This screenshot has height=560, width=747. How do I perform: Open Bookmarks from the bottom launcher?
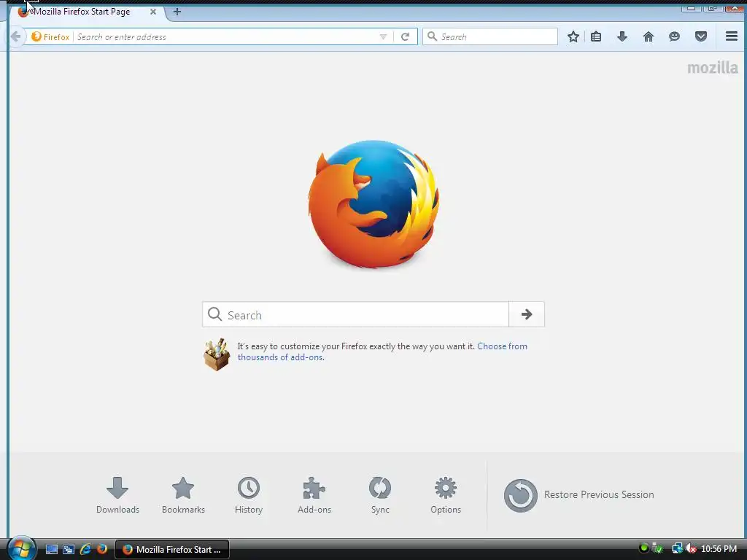tap(183, 495)
